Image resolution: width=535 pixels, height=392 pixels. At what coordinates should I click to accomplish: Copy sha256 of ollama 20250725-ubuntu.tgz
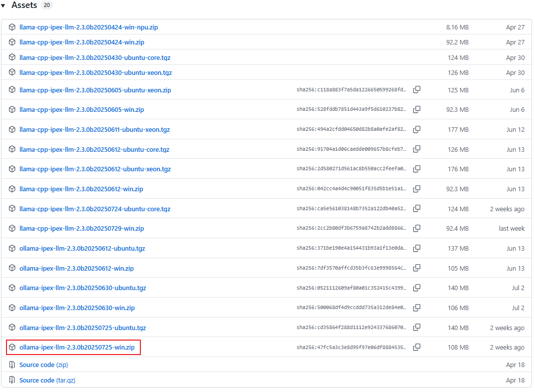pyautogui.click(x=417, y=328)
